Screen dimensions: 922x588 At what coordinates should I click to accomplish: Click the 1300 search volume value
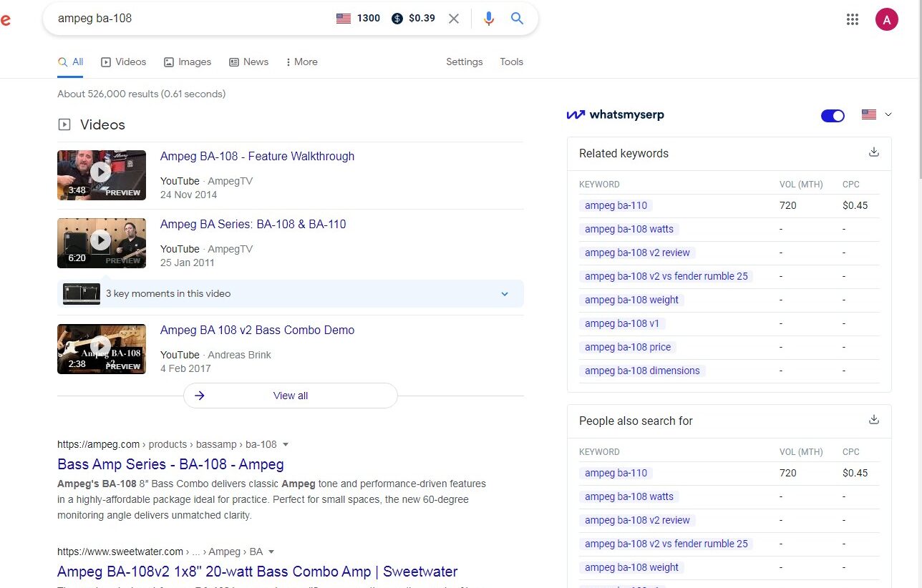point(369,19)
